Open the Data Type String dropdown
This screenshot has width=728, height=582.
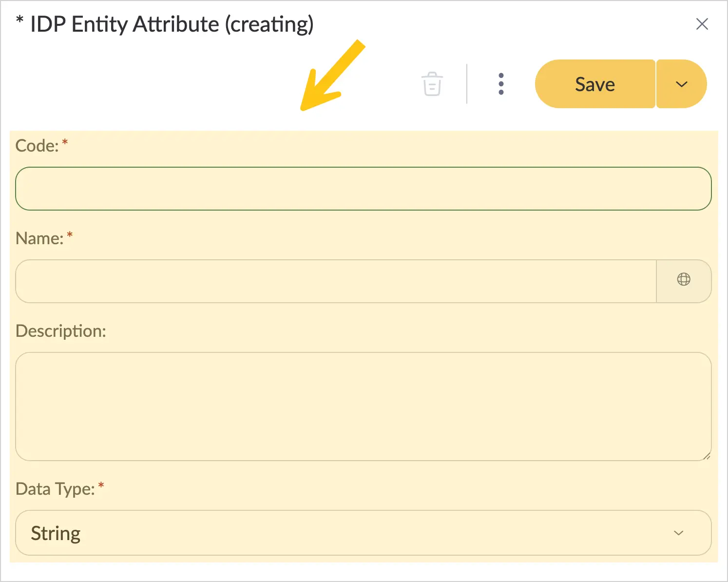coord(364,533)
